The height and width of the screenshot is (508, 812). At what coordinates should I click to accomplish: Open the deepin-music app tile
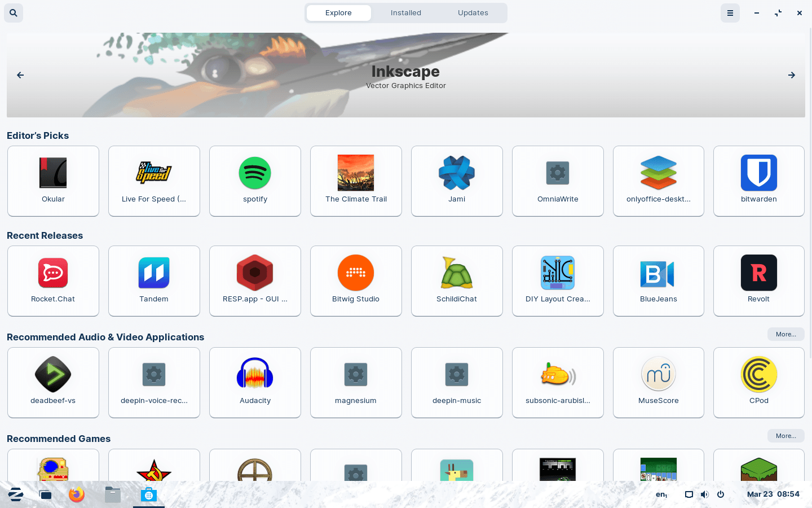(x=457, y=383)
